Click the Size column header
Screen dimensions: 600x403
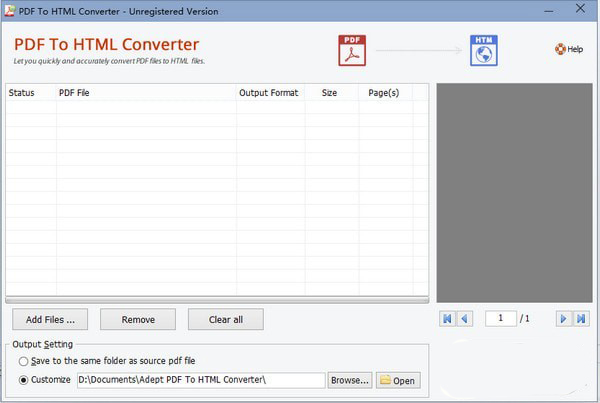329,93
